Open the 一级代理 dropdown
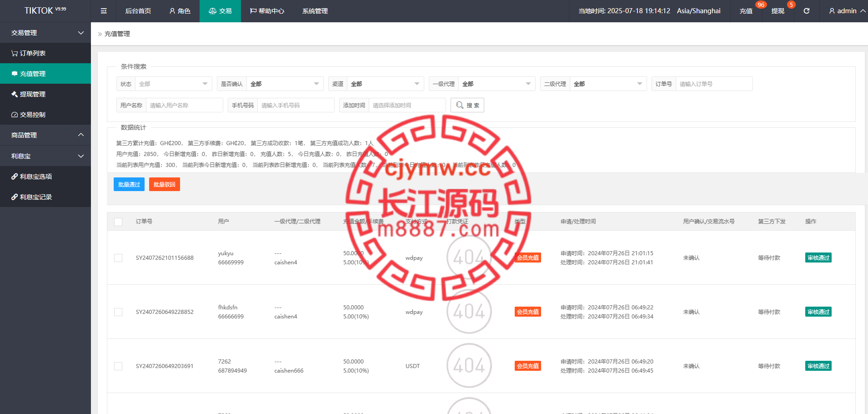868x414 pixels. tap(497, 84)
